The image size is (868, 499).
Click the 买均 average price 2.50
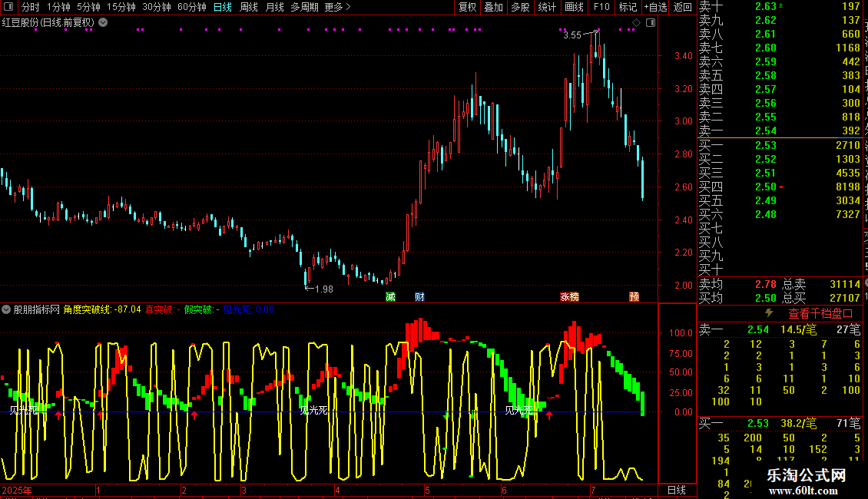pyautogui.click(x=766, y=298)
